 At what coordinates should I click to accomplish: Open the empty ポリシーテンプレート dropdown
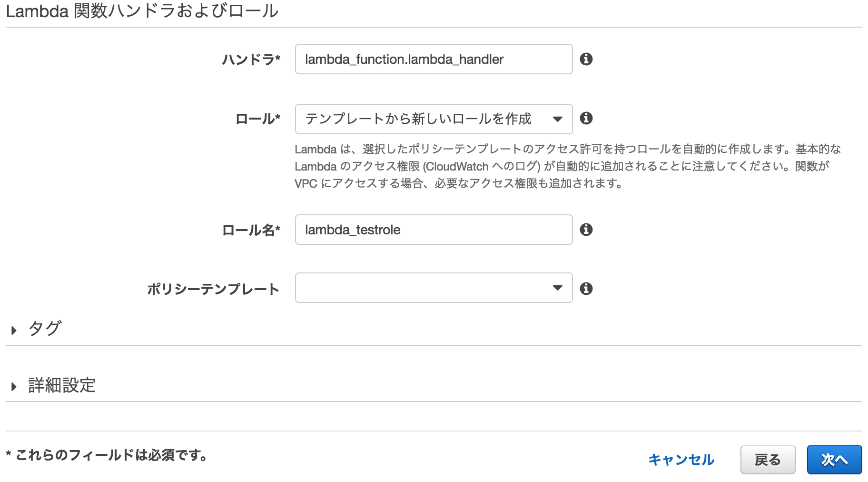point(433,288)
